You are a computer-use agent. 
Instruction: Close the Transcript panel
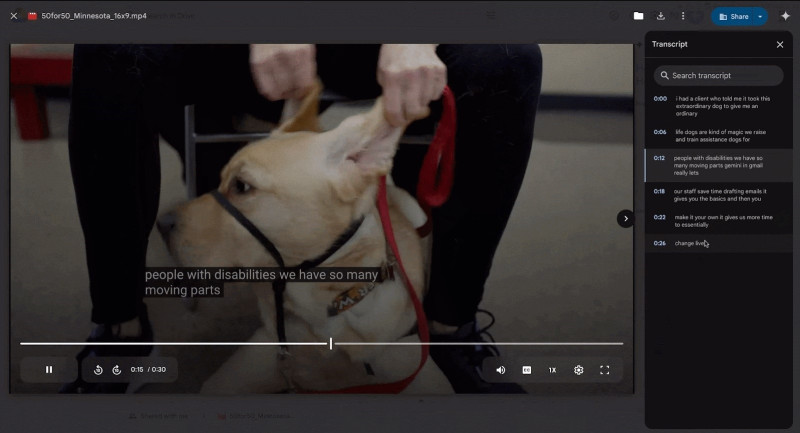click(780, 44)
